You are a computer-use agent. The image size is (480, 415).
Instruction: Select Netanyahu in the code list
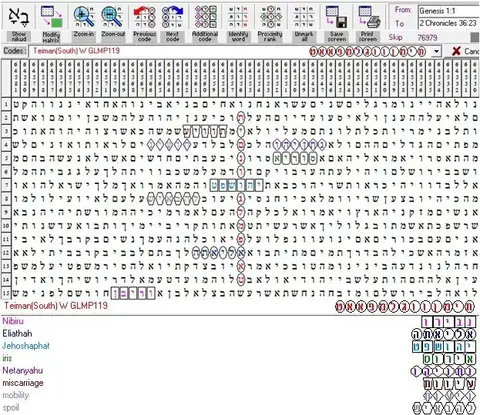tap(23, 371)
